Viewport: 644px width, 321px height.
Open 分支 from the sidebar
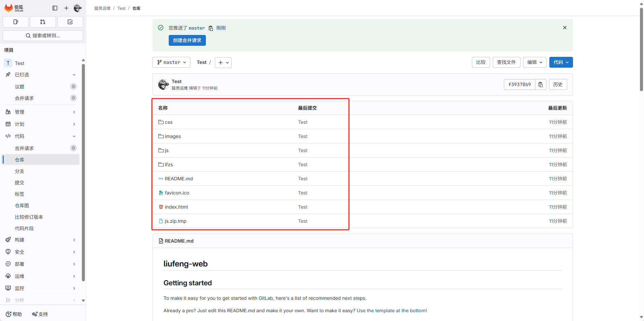pyautogui.click(x=19, y=171)
